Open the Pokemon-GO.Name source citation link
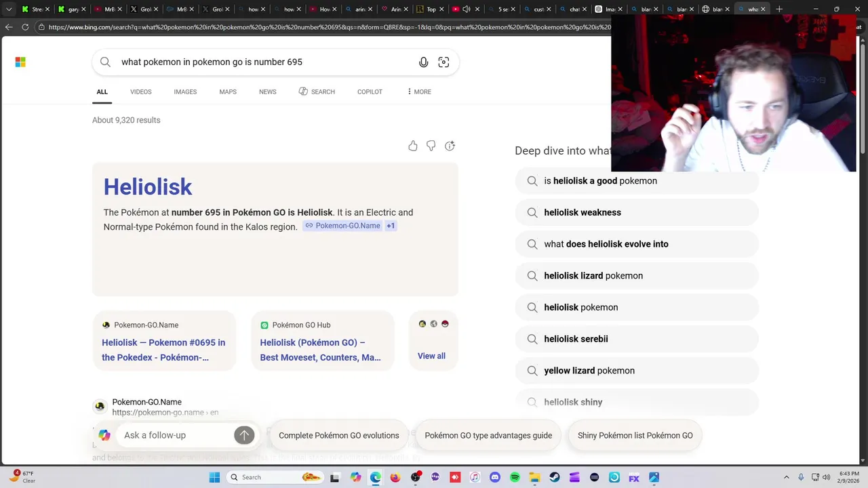 (342, 226)
